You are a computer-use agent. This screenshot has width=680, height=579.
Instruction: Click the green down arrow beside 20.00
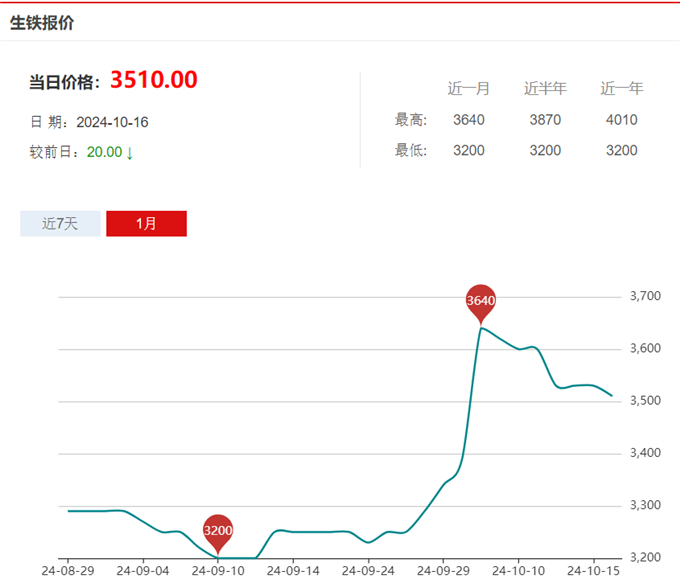click(x=130, y=153)
